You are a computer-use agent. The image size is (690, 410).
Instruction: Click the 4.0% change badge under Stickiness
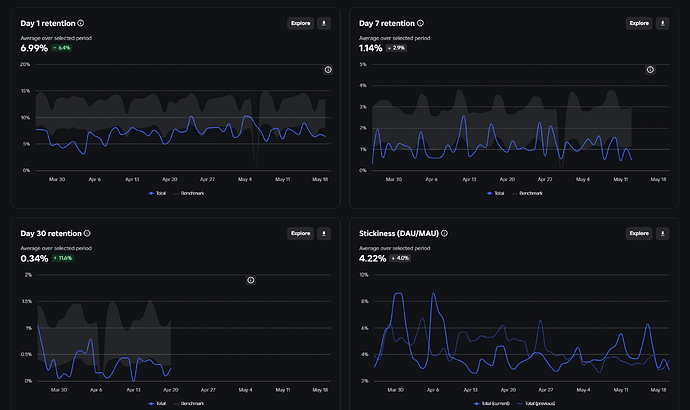[400, 258]
